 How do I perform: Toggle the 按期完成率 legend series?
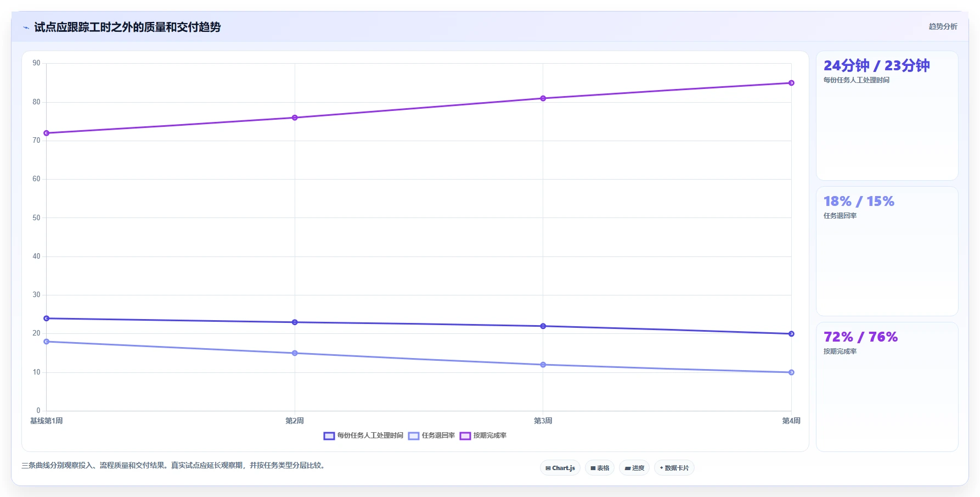pos(483,435)
